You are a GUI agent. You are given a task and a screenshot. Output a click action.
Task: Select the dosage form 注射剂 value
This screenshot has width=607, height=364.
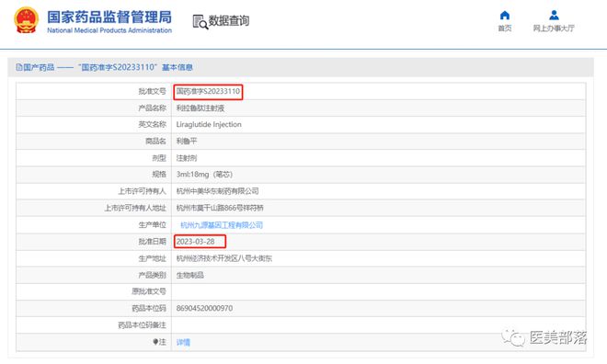click(187, 158)
